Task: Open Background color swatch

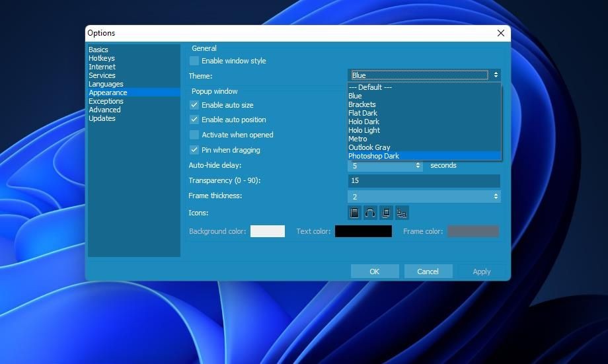Action: point(268,231)
